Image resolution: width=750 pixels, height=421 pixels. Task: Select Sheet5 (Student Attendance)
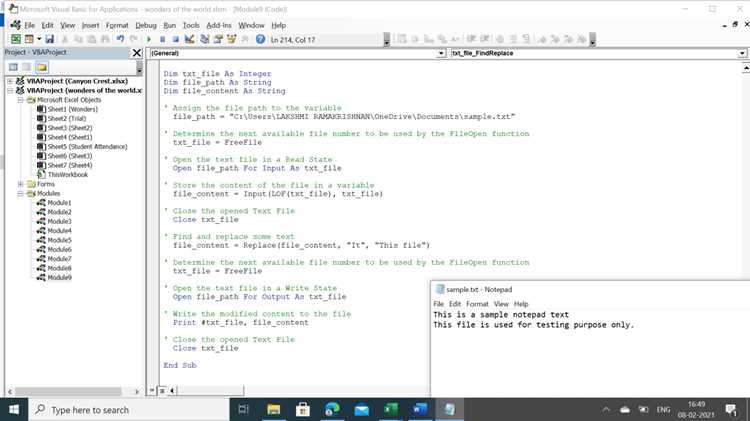[x=87, y=146]
